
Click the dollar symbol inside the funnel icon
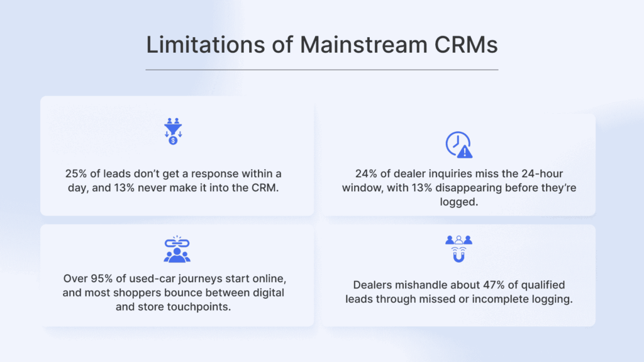pyautogui.click(x=172, y=141)
